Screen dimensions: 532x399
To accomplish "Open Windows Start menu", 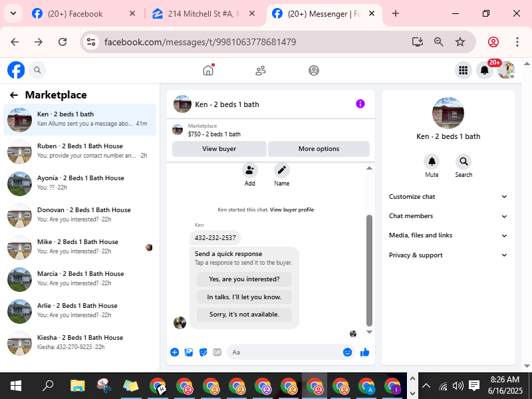I will click(x=15, y=386).
